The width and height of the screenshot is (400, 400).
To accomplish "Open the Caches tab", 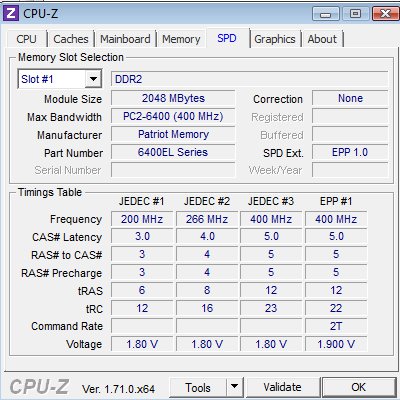I will tap(71, 39).
